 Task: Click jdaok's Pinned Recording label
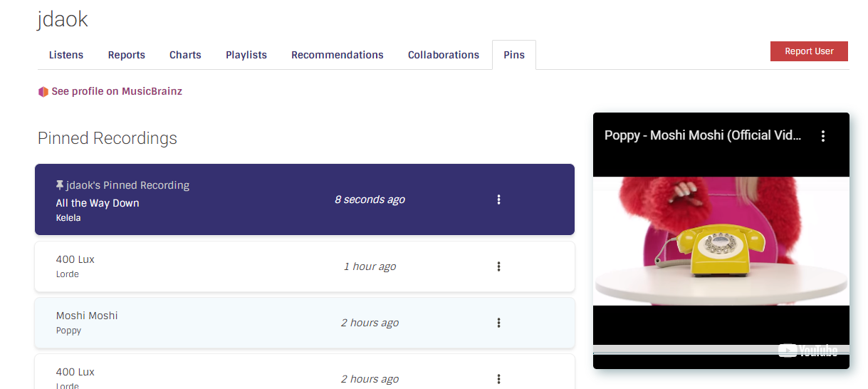tap(128, 185)
